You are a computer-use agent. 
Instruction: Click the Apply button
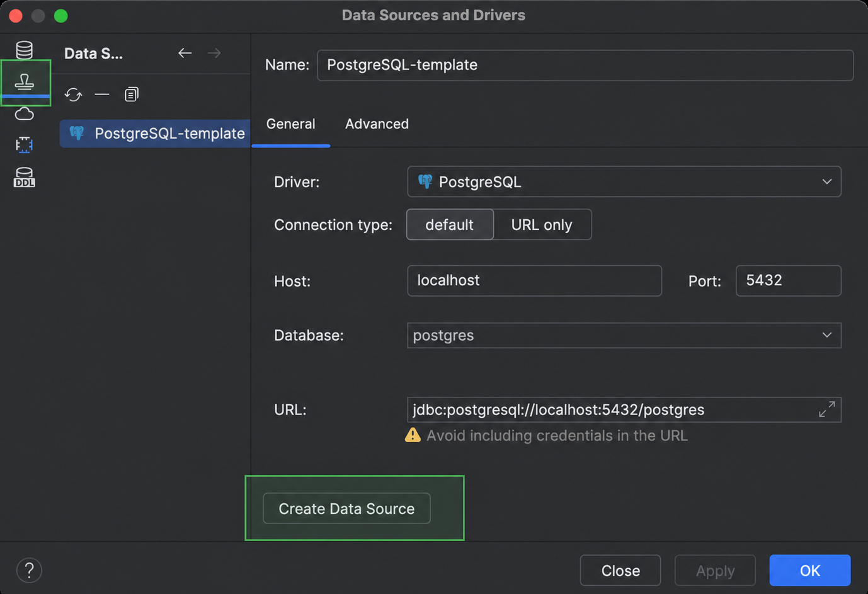click(715, 571)
